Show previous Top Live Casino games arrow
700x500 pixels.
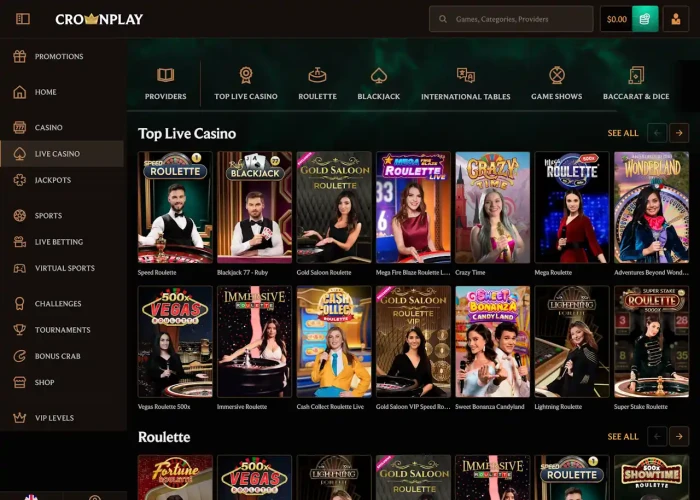coord(657,133)
